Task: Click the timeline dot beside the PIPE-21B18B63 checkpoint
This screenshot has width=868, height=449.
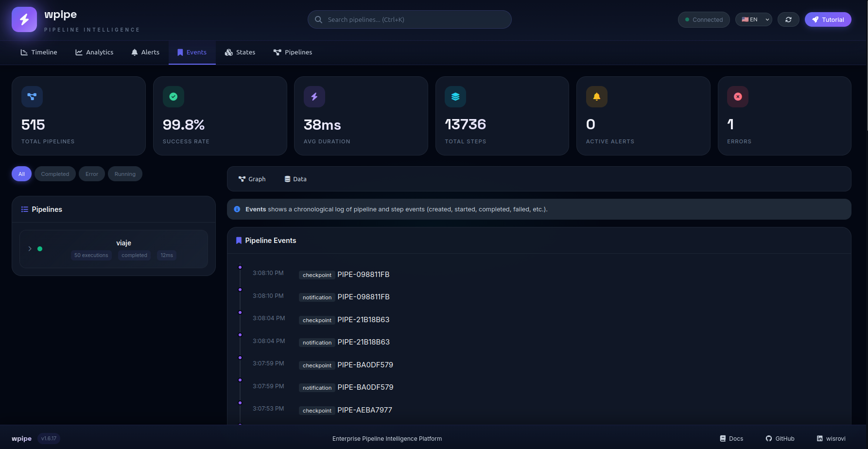Action: point(240,312)
